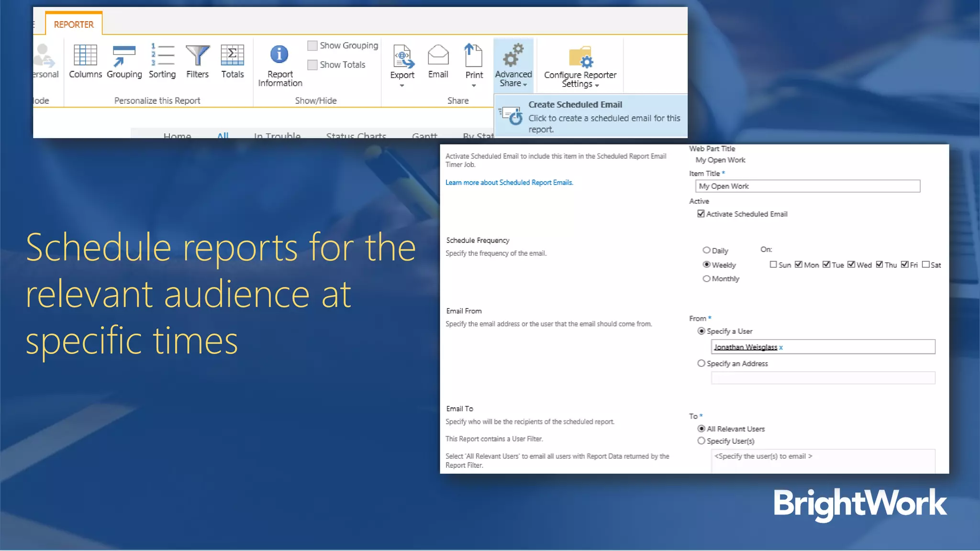Image resolution: width=980 pixels, height=551 pixels.
Task: Show Report Information
Action: tap(280, 66)
